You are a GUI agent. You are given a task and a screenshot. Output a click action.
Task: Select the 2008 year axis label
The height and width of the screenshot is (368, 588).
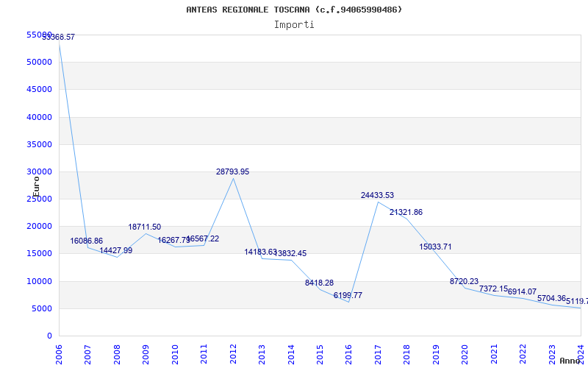[x=117, y=355]
